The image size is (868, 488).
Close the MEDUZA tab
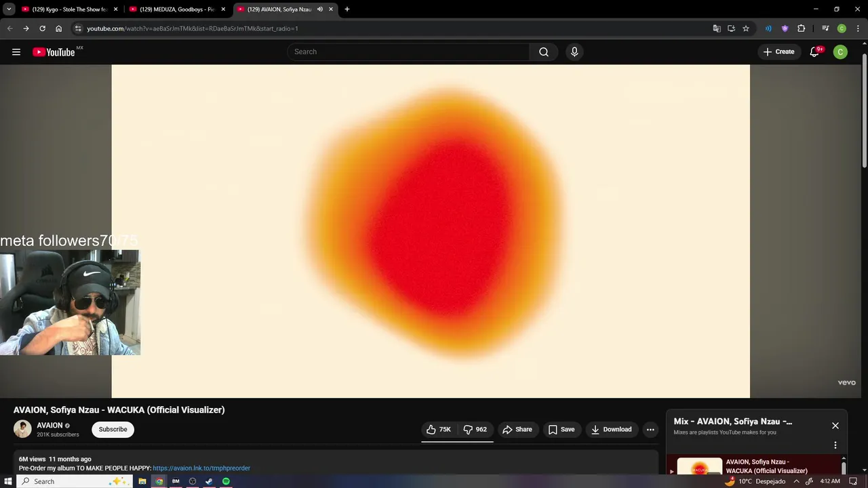(223, 9)
